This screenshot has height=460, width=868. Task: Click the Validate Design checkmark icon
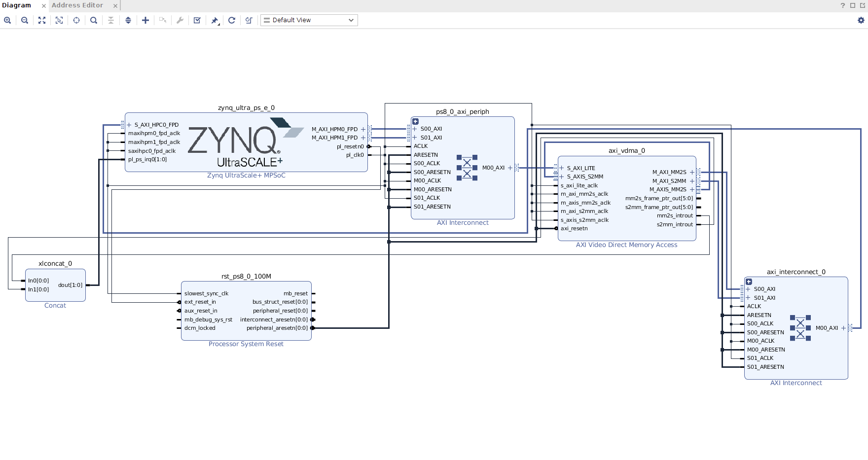pos(197,20)
